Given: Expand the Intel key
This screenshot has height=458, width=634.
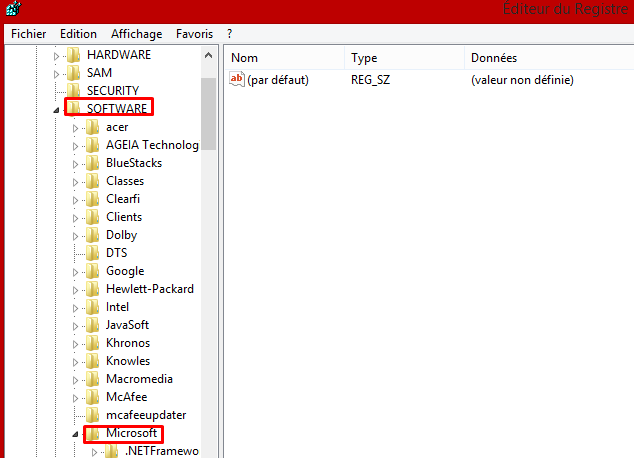Looking at the screenshot, I should (x=75, y=308).
